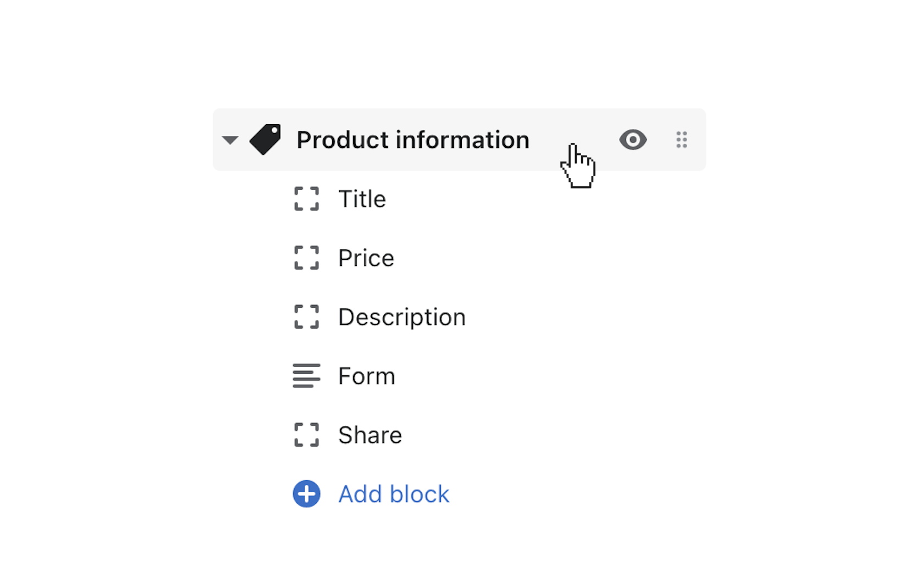The width and height of the screenshot is (905, 588).
Task: Click the Description block icon
Action: click(306, 317)
